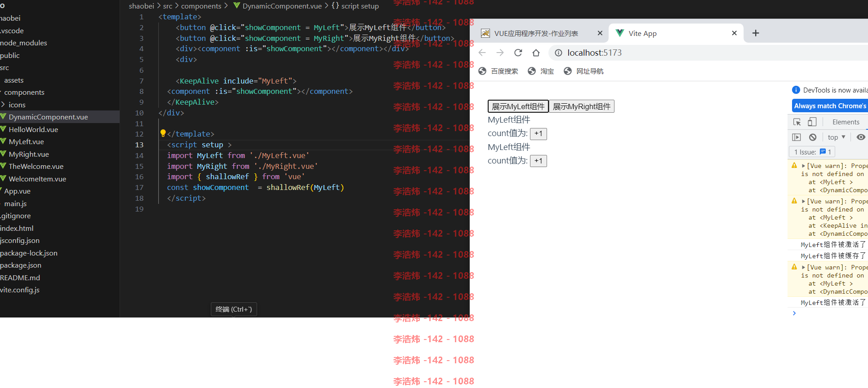Viewport: 868px width, 388px height.
Task: Toggle the DevTools device toolbar
Action: click(812, 122)
